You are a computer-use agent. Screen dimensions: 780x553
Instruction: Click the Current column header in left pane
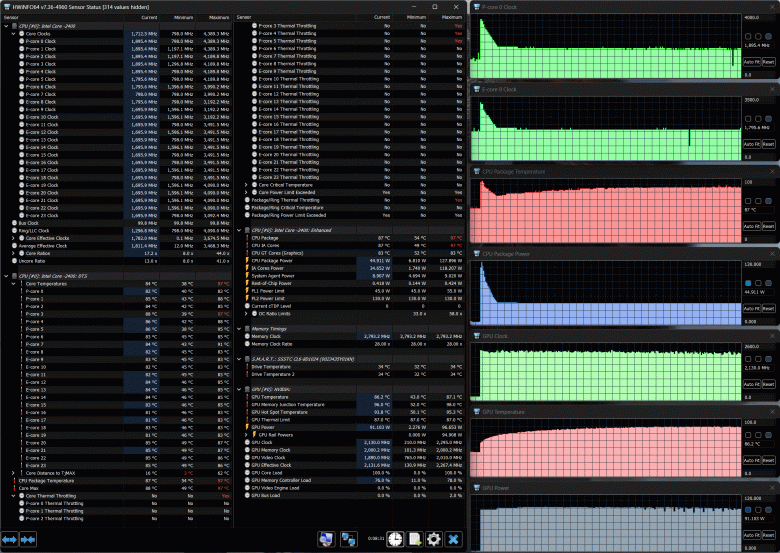click(x=149, y=18)
